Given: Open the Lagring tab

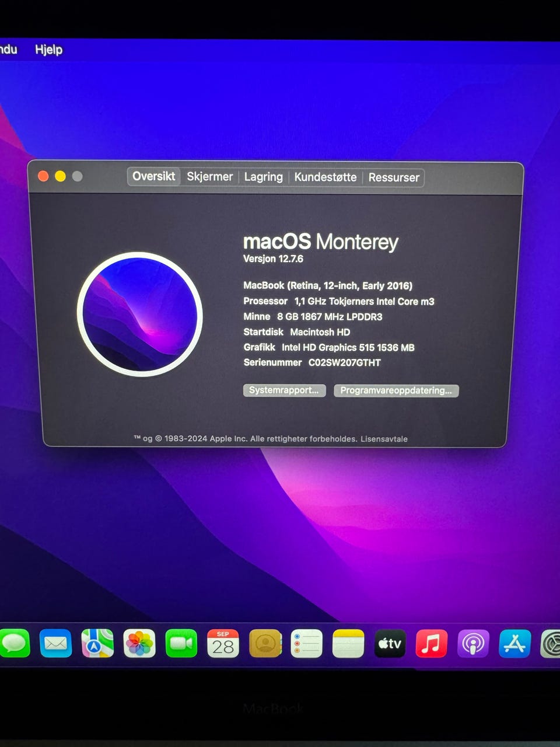Looking at the screenshot, I should (x=263, y=177).
